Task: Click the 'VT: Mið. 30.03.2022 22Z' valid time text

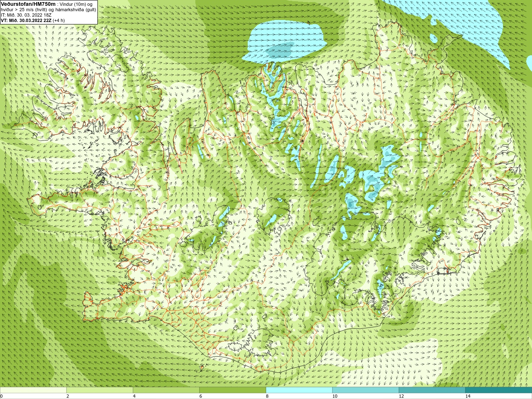Action: [26, 20]
